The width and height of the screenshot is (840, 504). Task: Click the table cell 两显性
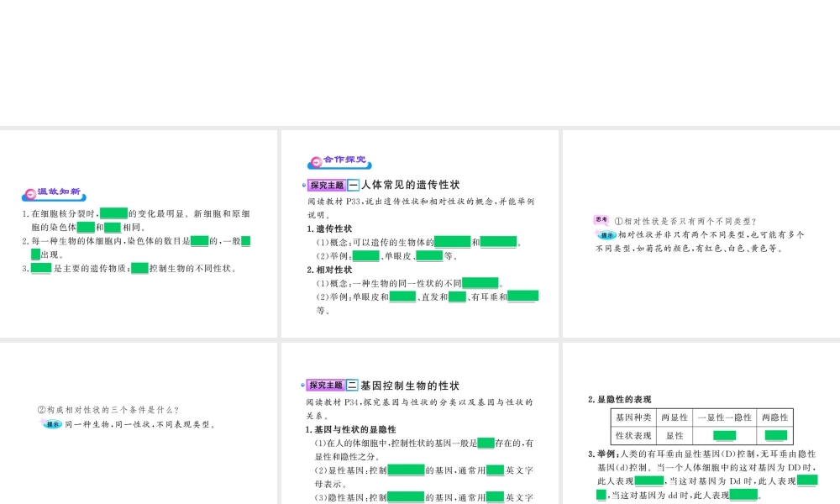pos(675,417)
